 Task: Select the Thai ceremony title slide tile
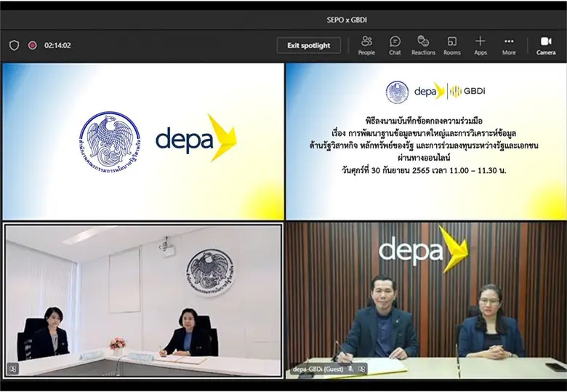point(426,141)
